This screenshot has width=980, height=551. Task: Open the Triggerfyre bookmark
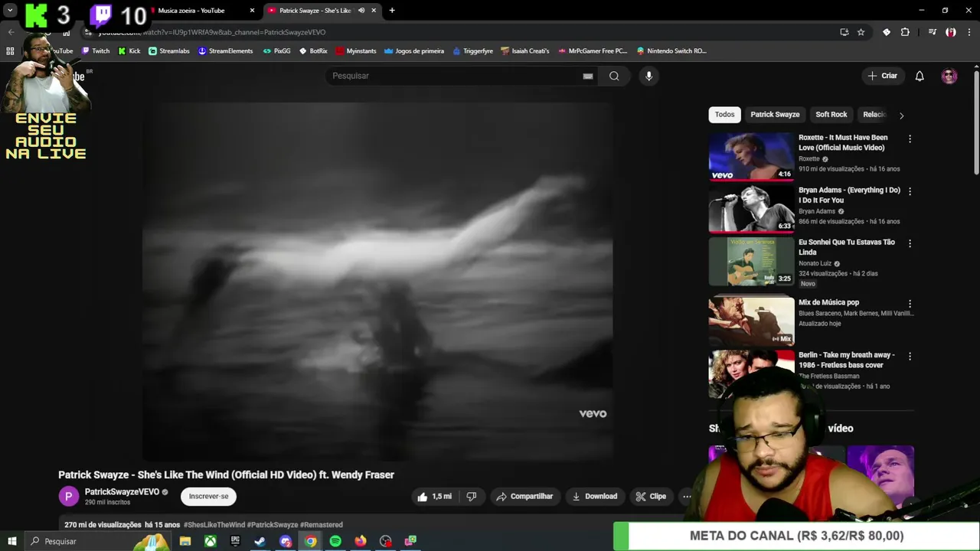[x=472, y=51]
